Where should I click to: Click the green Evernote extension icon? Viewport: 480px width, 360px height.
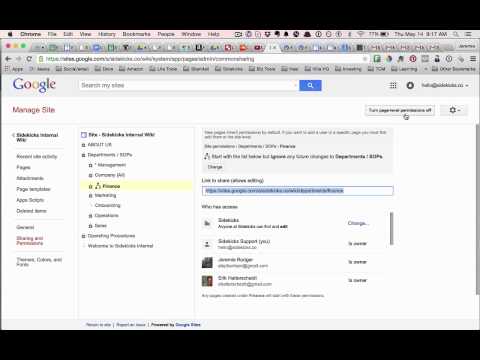tap(377, 59)
